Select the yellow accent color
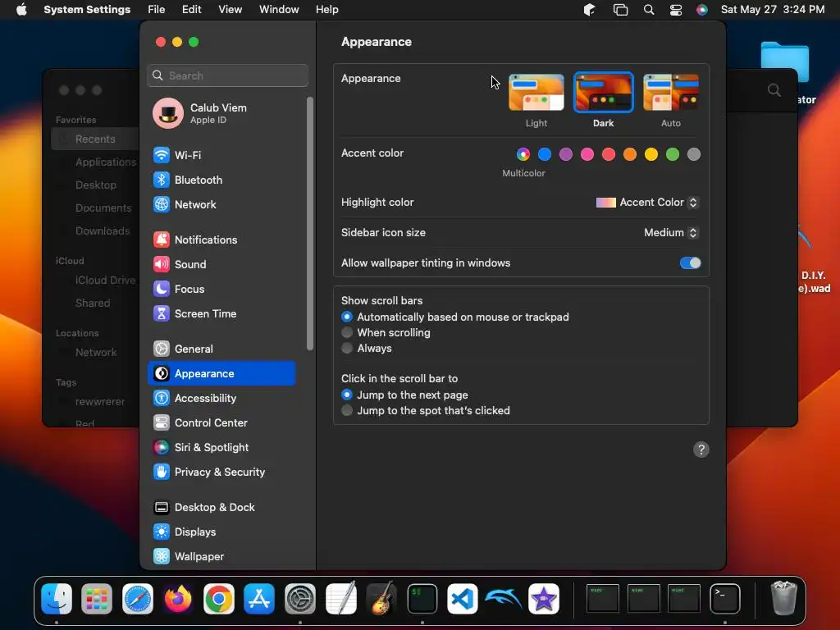This screenshot has width=840, height=630. (651, 154)
